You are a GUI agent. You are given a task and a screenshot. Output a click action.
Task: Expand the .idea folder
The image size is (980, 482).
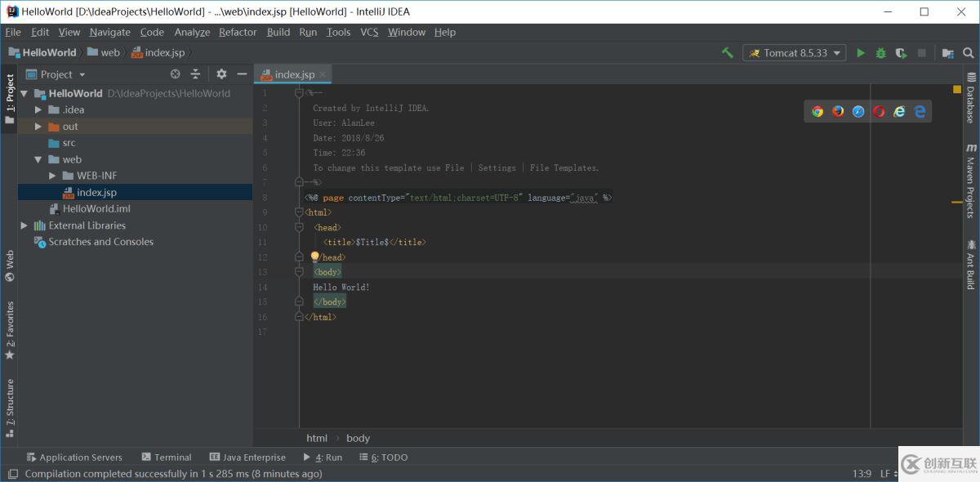point(38,109)
